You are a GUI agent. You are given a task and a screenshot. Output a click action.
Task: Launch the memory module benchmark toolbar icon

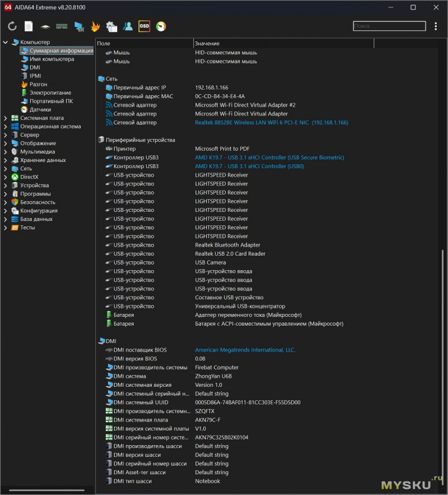[62, 26]
